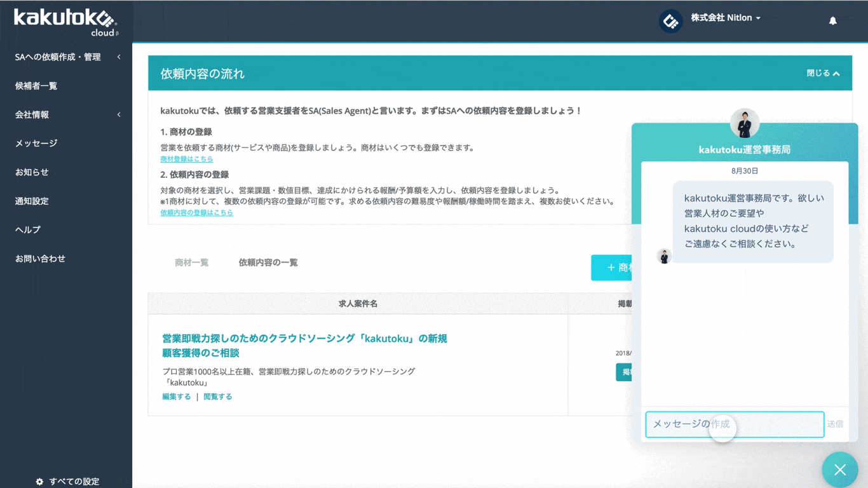Click the 商材登録はこちら link
The width and height of the screenshot is (868, 488).
click(x=187, y=159)
